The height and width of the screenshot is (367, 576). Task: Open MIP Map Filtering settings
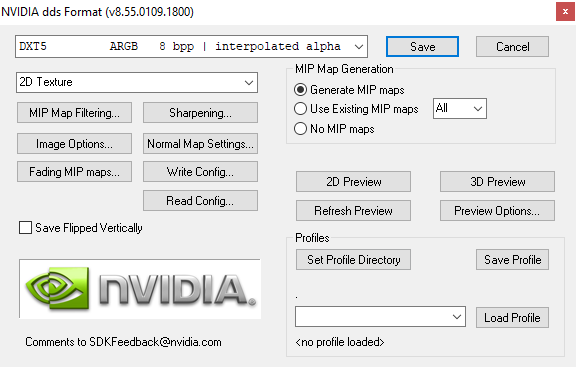[74, 113]
